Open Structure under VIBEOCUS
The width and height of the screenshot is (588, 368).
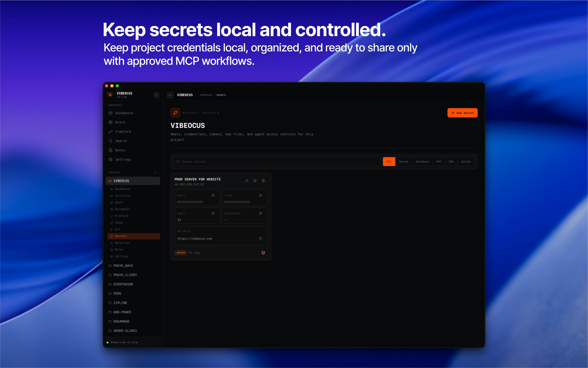coord(134,196)
